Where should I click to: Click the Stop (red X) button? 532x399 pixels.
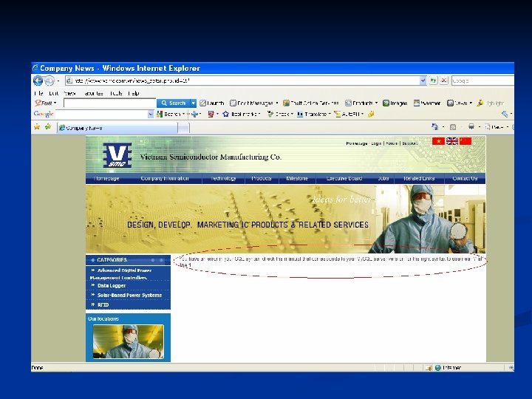(x=444, y=81)
